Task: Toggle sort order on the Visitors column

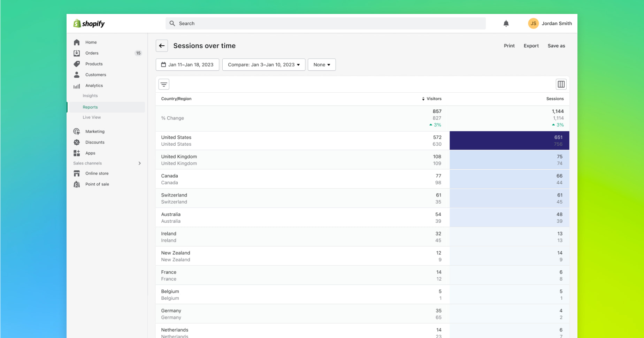Action: (423, 99)
